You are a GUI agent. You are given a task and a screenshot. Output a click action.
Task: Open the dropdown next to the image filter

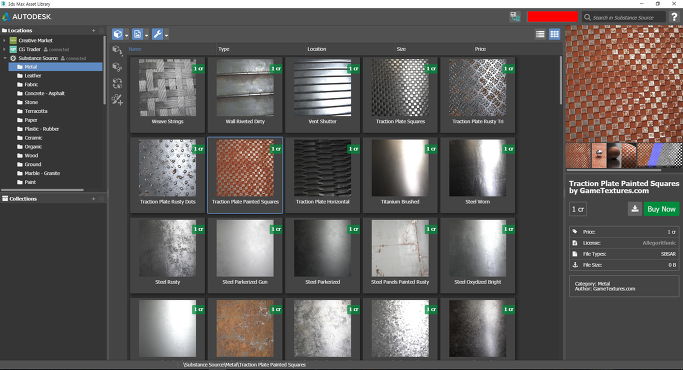[146, 35]
